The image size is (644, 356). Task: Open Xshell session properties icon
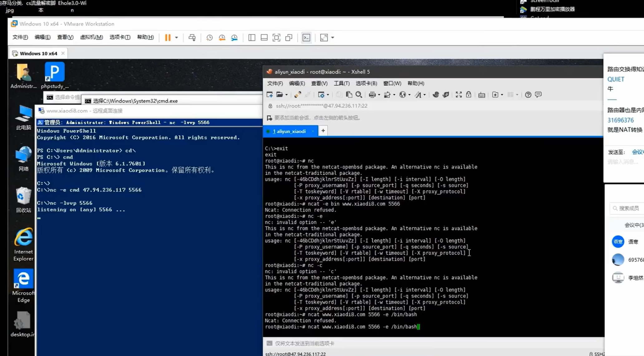(321, 95)
